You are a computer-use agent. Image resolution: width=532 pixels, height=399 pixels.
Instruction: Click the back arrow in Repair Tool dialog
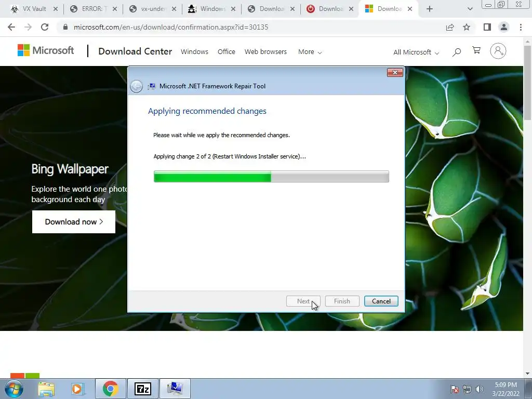pyautogui.click(x=137, y=86)
